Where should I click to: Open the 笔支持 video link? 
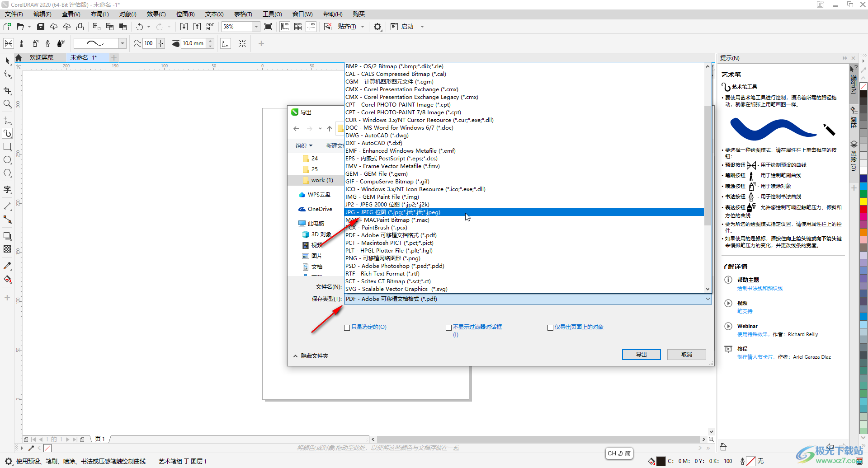click(745, 311)
